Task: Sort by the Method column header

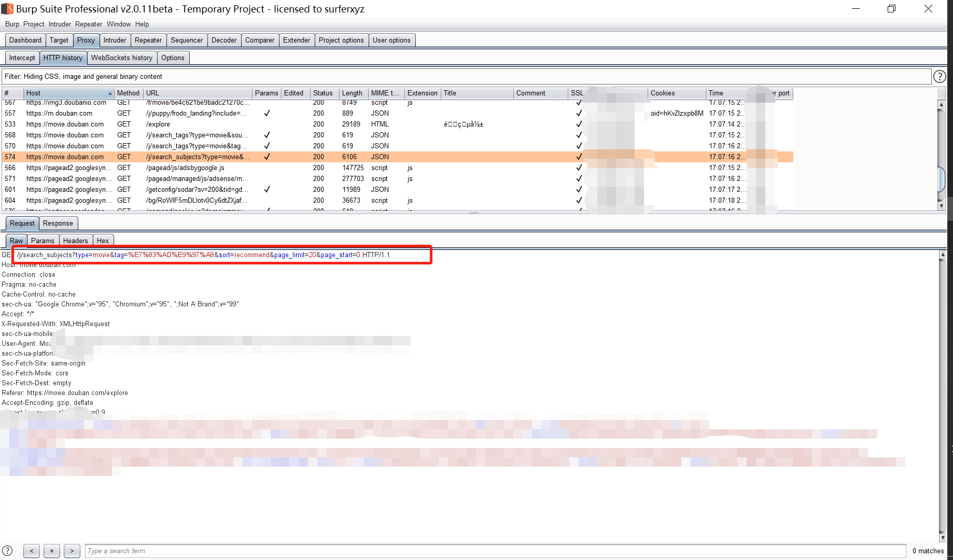Action: [129, 93]
